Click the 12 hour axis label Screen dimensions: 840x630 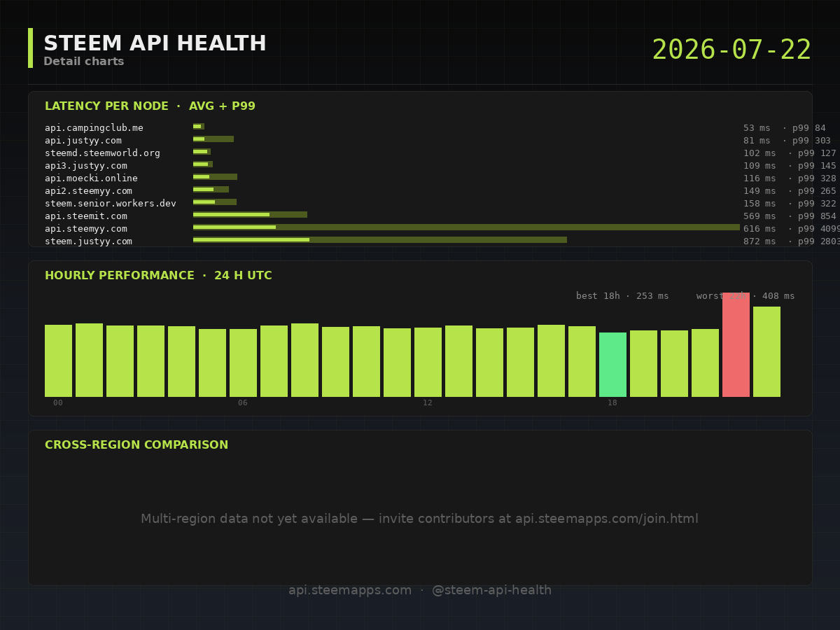428,403
